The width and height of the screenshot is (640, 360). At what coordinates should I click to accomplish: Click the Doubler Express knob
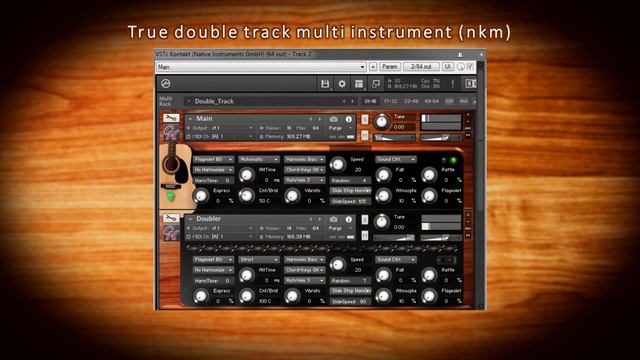201,296
